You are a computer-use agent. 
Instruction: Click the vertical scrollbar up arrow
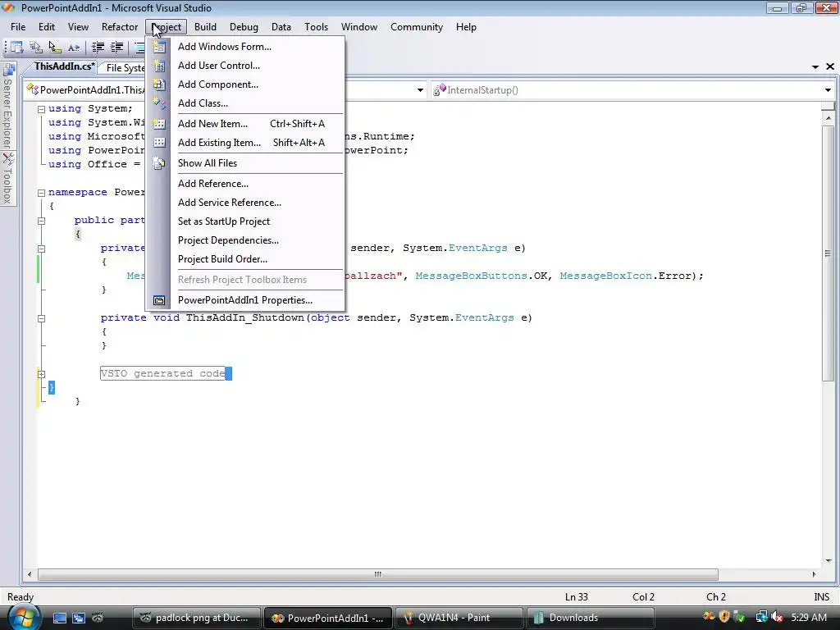pyautogui.click(x=829, y=117)
